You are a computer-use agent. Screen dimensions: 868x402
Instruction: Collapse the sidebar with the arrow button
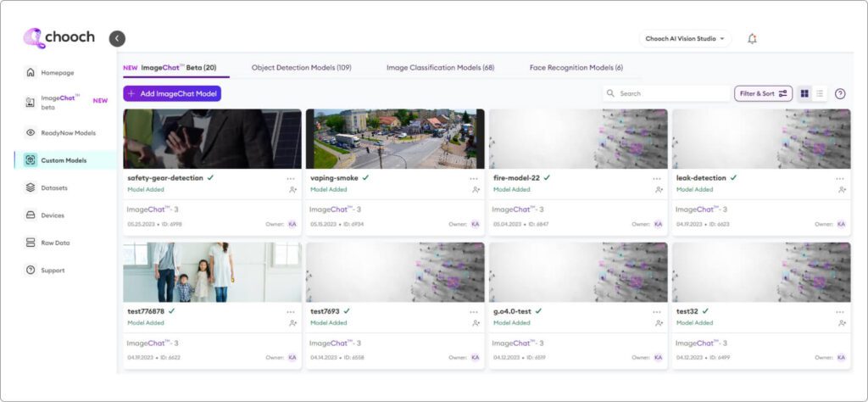tap(117, 39)
